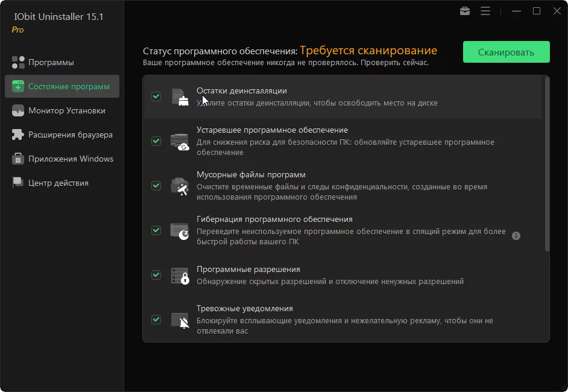Click the Outdated Software cloud icon
568x392 pixels.
click(179, 141)
